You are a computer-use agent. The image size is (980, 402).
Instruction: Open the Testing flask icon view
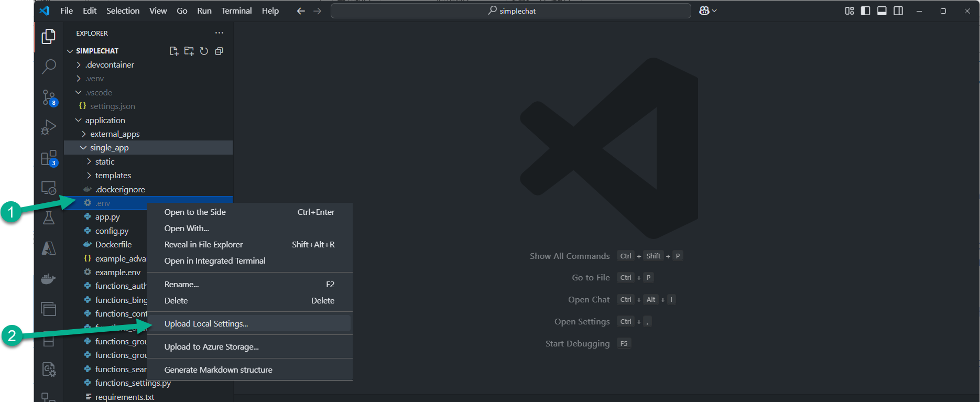pos(49,218)
